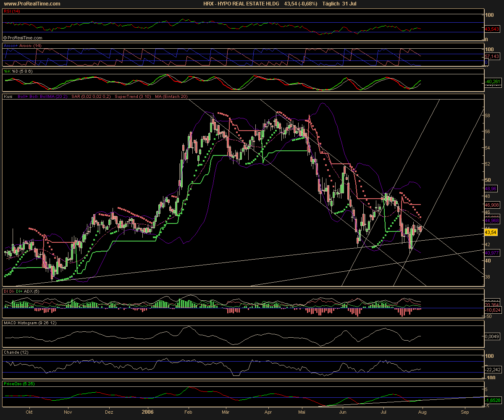Click the 58 price axis label
The height and width of the screenshot is (420, 504).
point(488,115)
